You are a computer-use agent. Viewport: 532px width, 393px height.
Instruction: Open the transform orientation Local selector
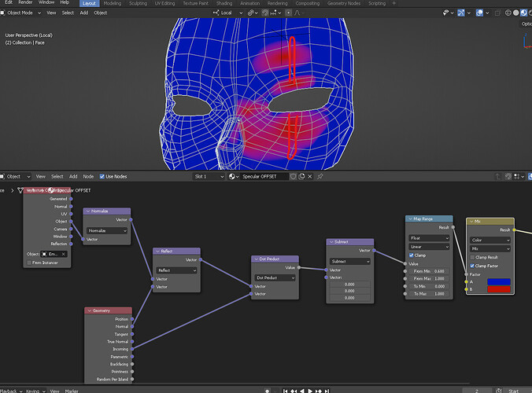[227, 13]
